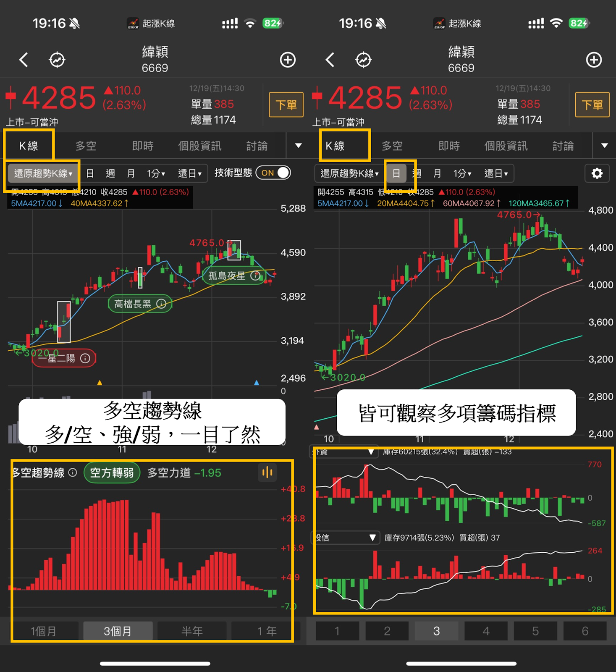Open chart analysis icon in right screen header
Viewport: 616px width, 672px height.
point(363,60)
